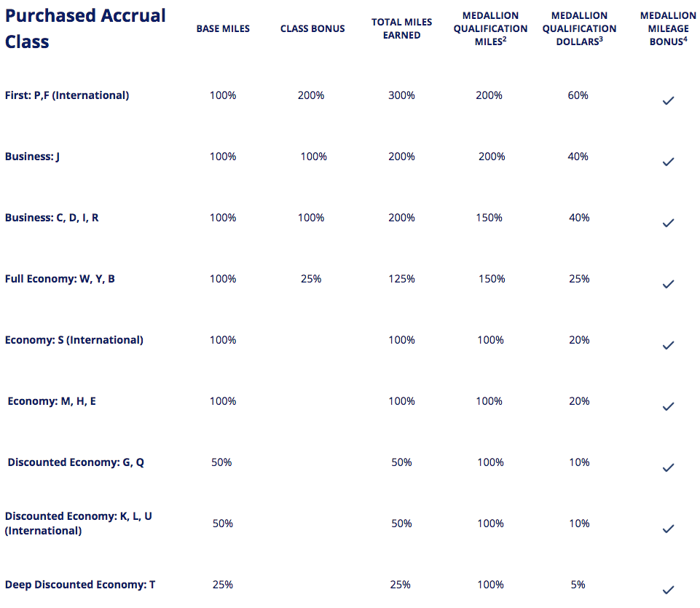
Task: Click the Deep Discounted Economy: T checkmark
Action: coord(668,590)
